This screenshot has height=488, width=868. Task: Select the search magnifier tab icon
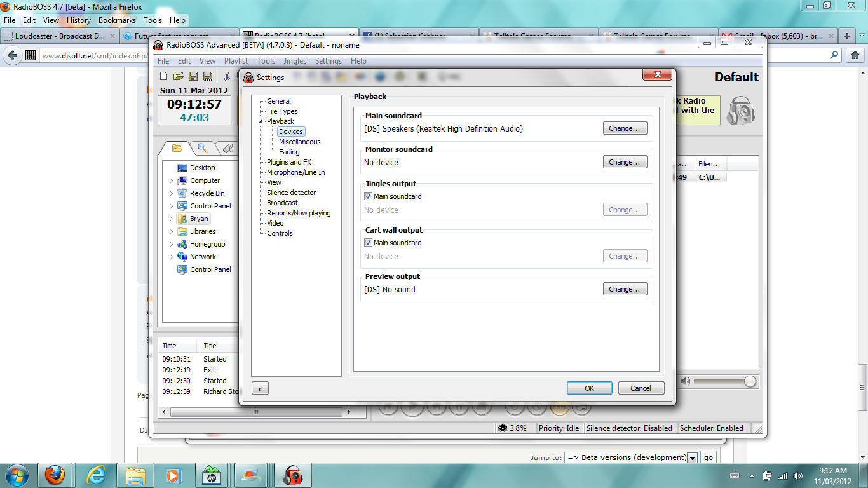203,148
